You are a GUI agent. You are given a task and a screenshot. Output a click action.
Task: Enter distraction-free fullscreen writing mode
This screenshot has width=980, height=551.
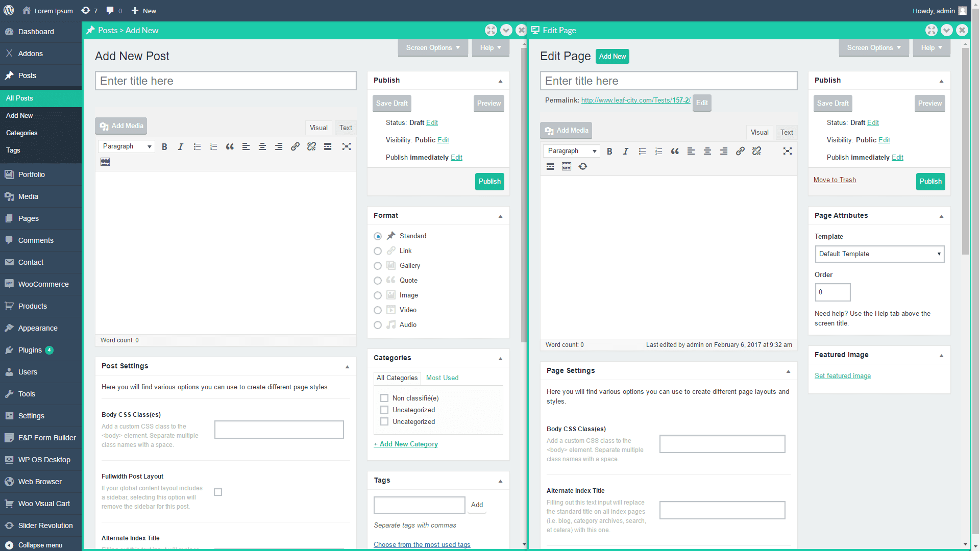click(347, 146)
